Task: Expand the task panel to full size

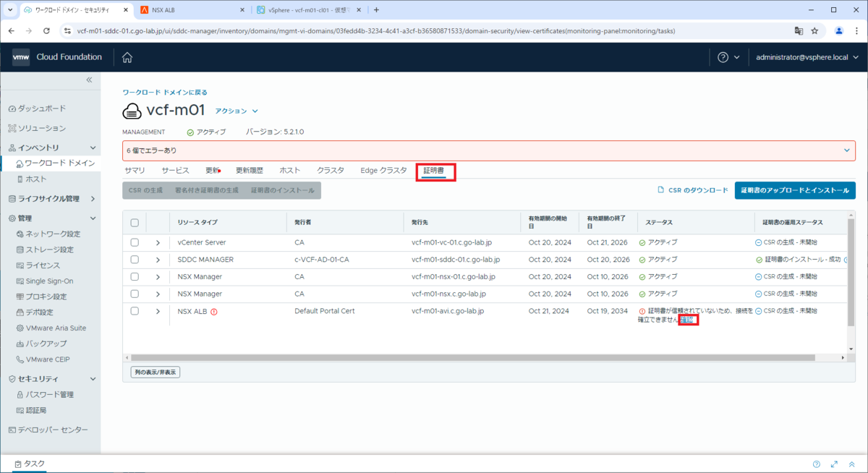Action: click(x=834, y=464)
